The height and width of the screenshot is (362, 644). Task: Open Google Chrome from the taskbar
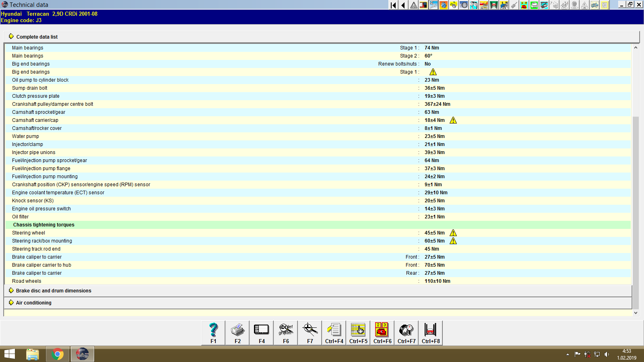click(58, 354)
